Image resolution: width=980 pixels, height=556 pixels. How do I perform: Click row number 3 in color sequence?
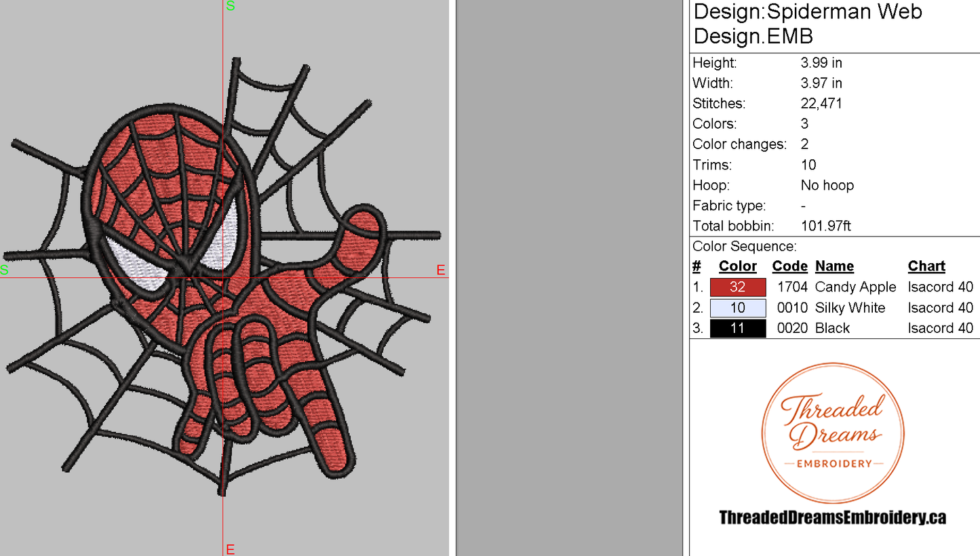pos(697,328)
